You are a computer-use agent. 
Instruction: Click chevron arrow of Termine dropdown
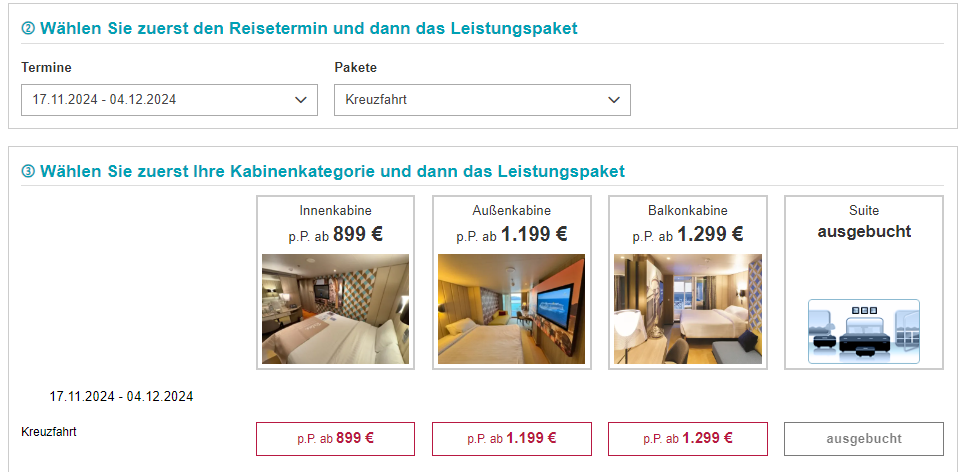pyautogui.click(x=301, y=100)
